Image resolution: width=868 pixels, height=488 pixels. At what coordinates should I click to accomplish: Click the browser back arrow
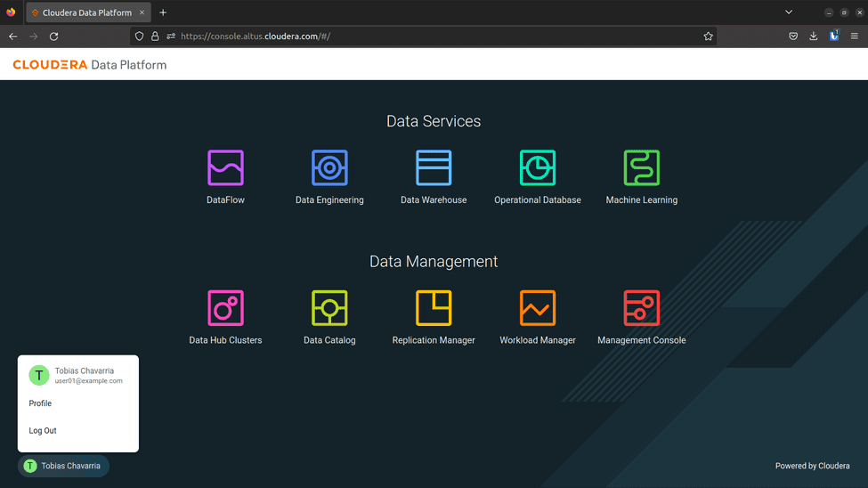pyautogui.click(x=13, y=36)
